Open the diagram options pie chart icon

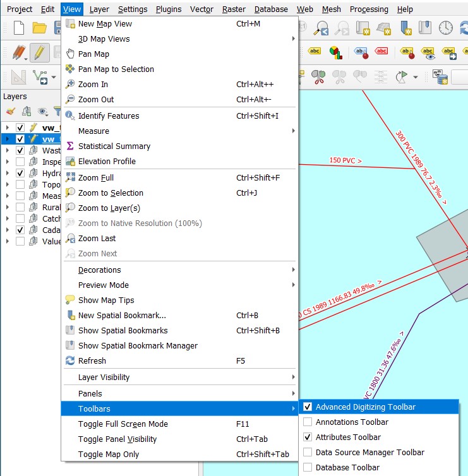pos(335,52)
